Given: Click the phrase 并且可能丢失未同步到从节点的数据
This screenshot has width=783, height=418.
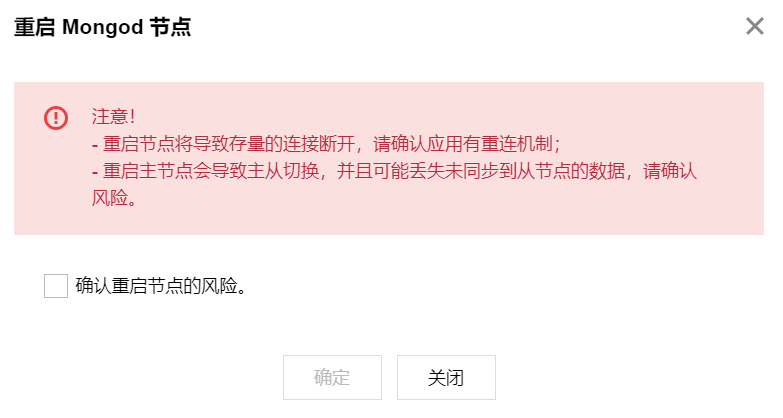Looking at the screenshot, I should coord(481,171).
